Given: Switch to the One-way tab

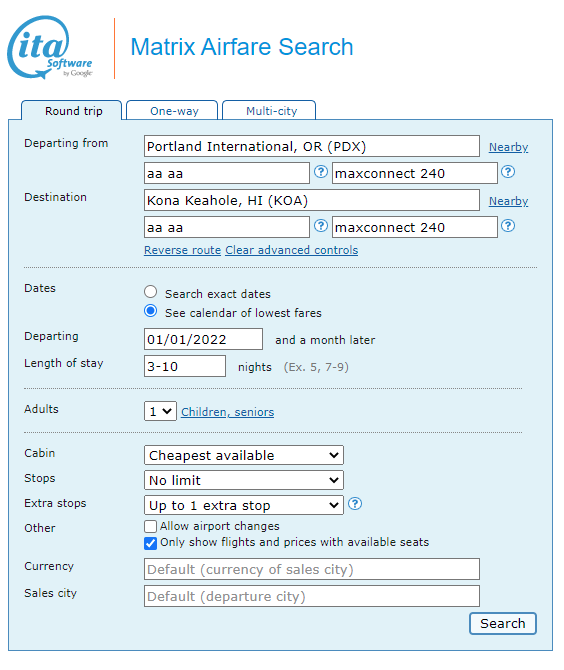Looking at the screenshot, I should [173, 111].
